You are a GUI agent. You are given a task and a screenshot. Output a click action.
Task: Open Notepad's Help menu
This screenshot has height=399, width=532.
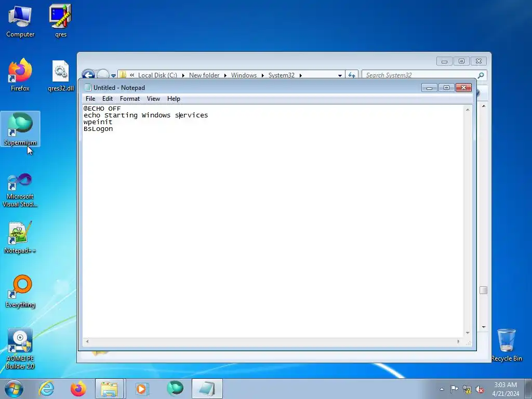pos(174,99)
